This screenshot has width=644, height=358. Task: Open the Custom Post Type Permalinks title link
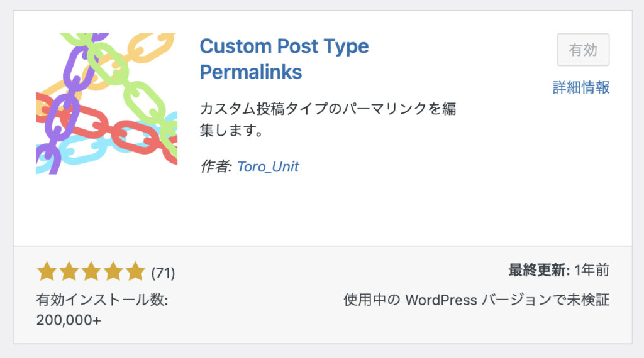coord(284,58)
